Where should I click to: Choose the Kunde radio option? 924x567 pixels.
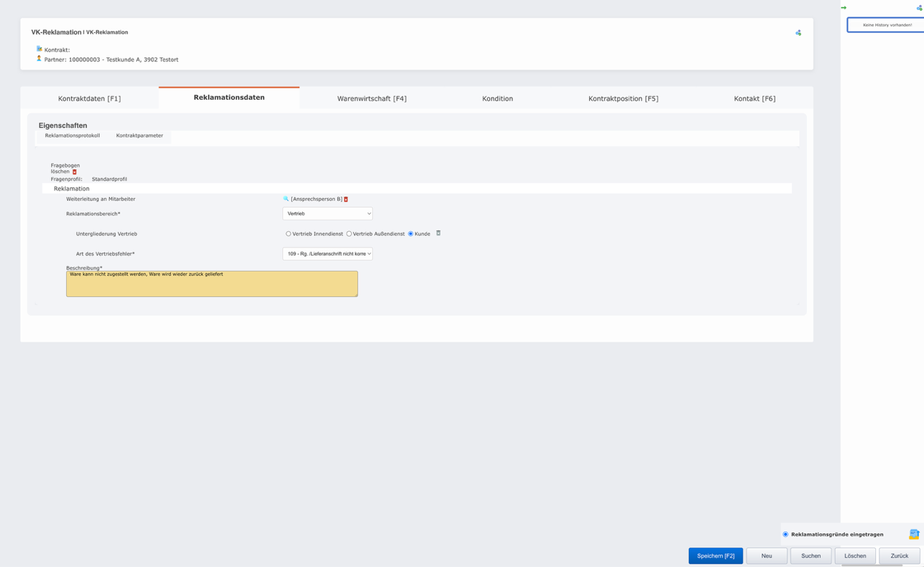coord(411,234)
